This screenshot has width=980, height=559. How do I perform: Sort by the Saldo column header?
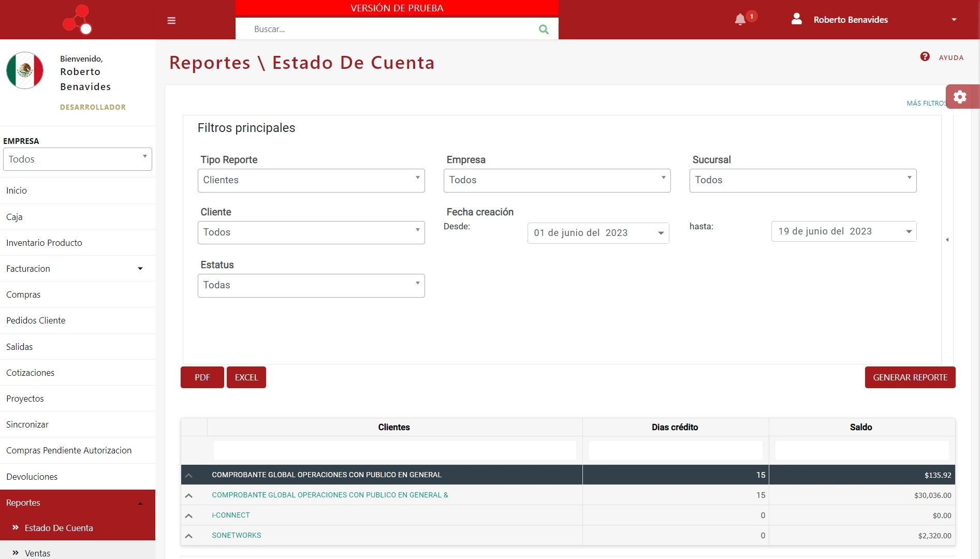point(861,427)
